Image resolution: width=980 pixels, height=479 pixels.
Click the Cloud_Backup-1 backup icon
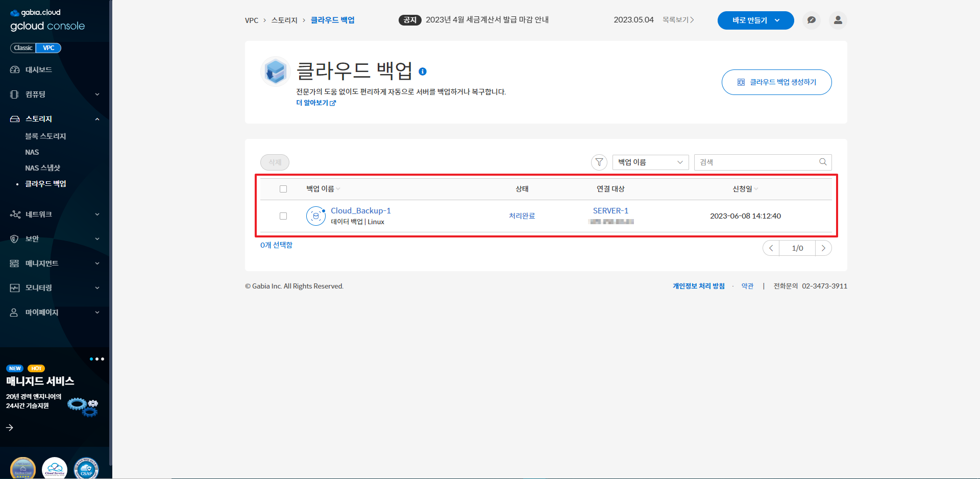[x=316, y=216]
